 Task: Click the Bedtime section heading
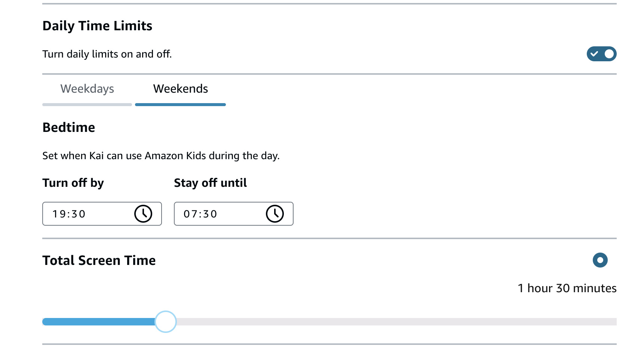tap(69, 127)
